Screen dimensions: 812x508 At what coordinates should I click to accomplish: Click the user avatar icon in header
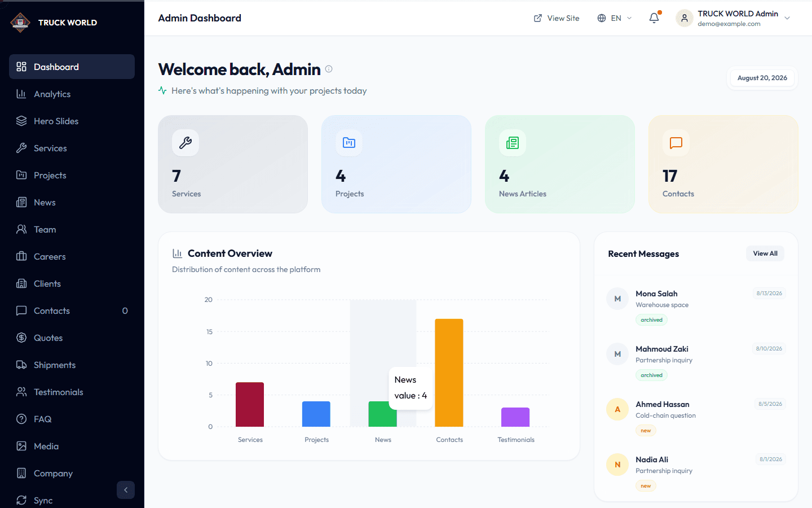tap(685, 18)
